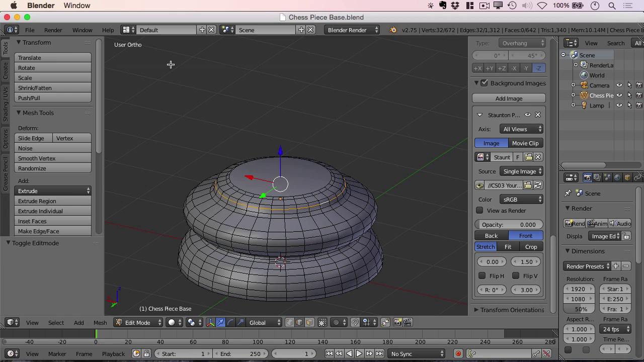Switch to Create tab in tool shelf

[x=6, y=70]
